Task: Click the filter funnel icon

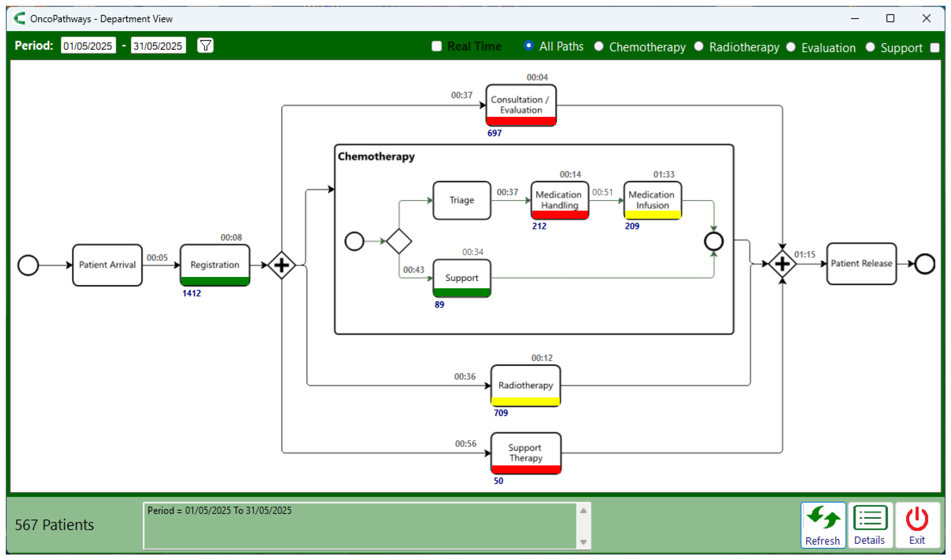Action: click(x=205, y=46)
